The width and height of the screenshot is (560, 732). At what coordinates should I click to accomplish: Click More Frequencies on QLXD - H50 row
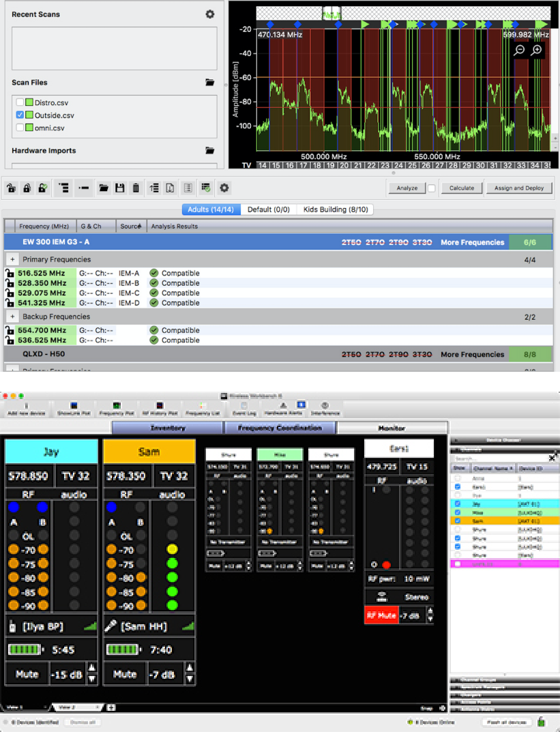[x=472, y=354]
